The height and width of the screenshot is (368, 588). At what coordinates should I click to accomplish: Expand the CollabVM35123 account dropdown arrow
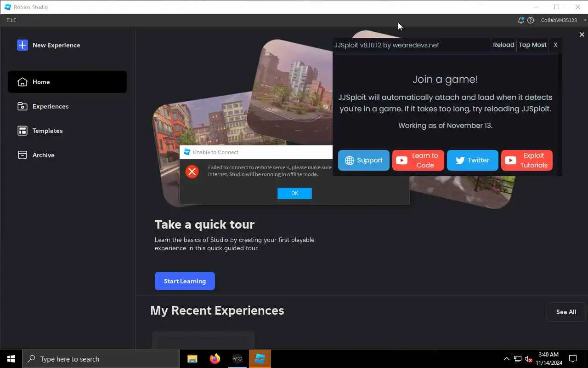click(x=585, y=20)
